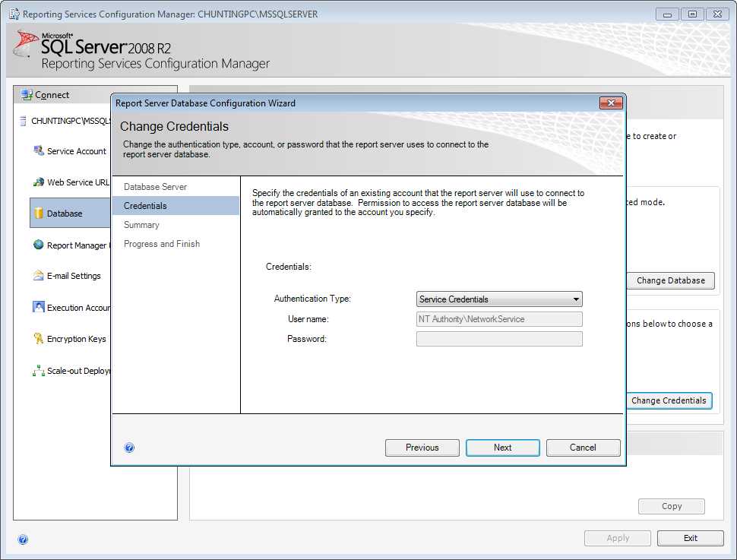Click the 'Credentials:' section label
This screenshot has width=737, height=560.
tap(289, 267)
